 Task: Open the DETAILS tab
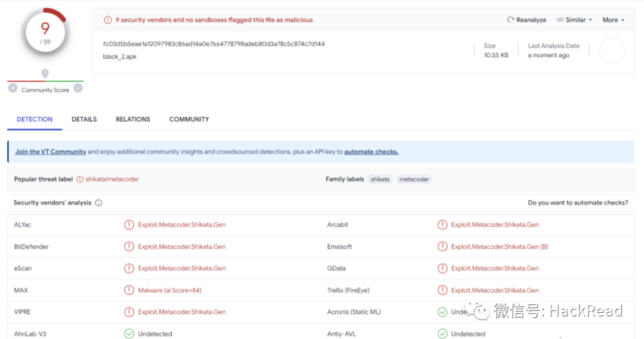(84, 119)
